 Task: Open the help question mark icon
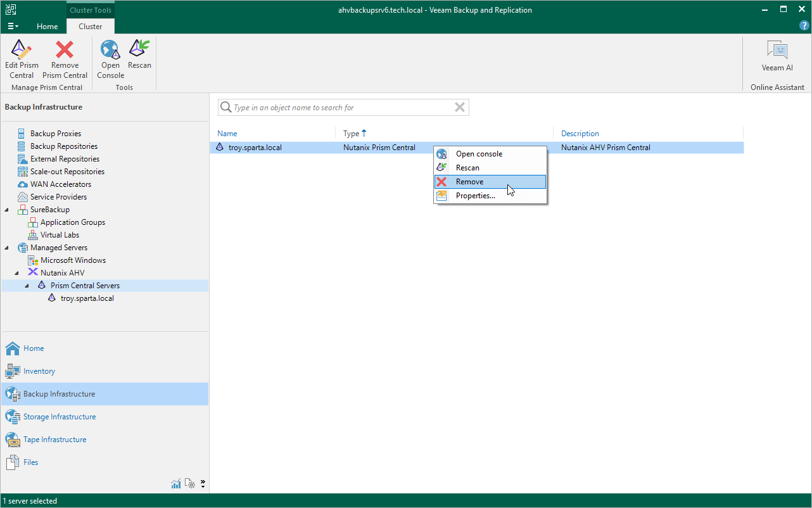point(804,26)
